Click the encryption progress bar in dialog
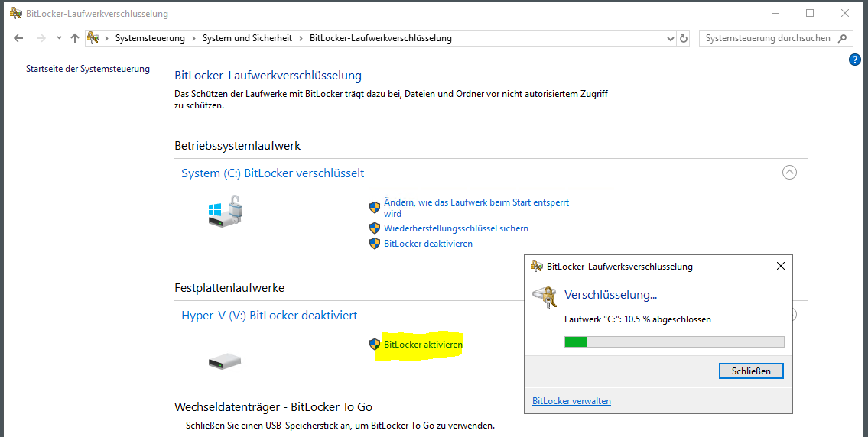This screenshot has height=437, width=868. (675, 342)
